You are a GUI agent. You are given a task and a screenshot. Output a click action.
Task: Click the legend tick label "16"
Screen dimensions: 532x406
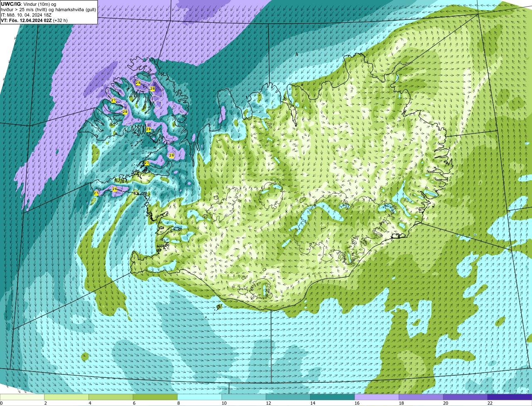[x=357, y=403]
